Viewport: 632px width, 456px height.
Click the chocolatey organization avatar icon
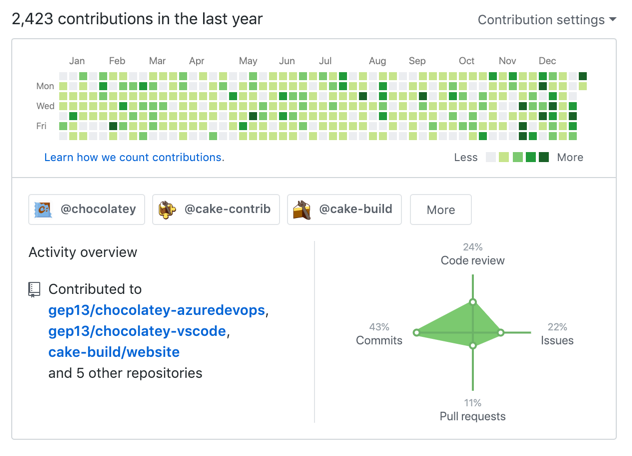point(43,210)
